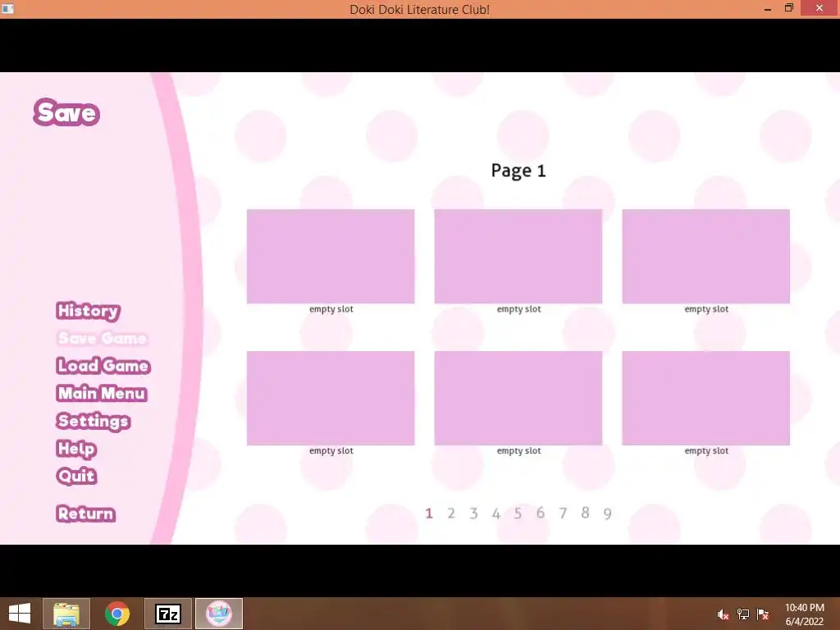
Task: Click the muted volume tray icon
Action: 723,614
